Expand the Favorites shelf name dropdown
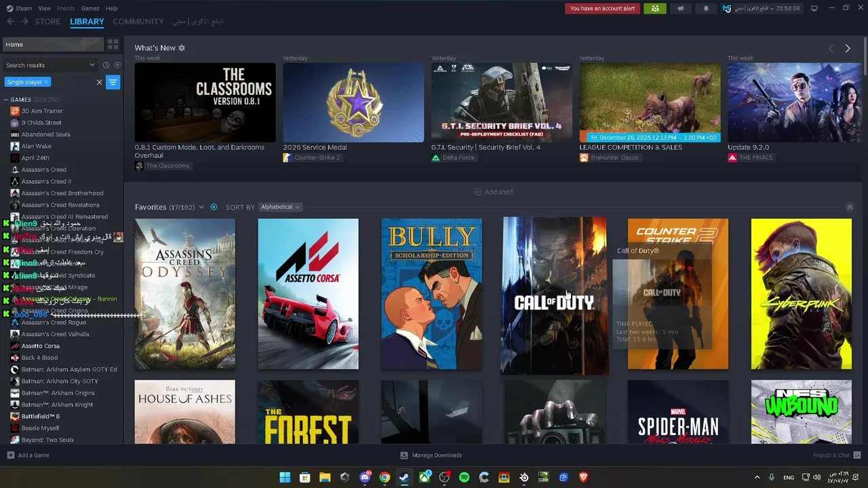 pyautogui.click(x=201, y=207)
